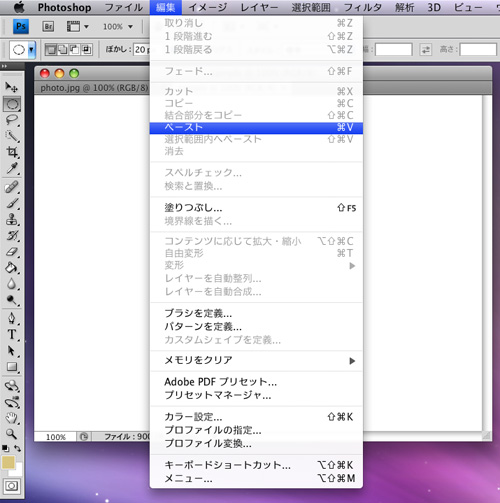Screen dimensions: 500x503
Task: Select the Crop tool
Action: tap(12, 152)
